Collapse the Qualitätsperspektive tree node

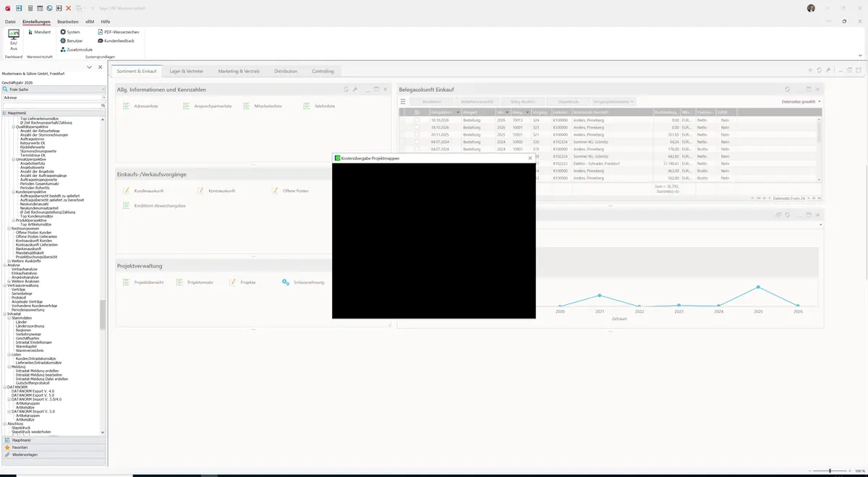click(x=14, y=126)
